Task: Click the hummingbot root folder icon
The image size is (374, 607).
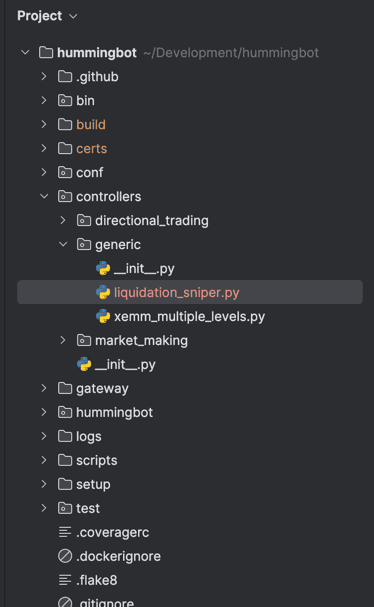Action: click(x=46, y=52)
